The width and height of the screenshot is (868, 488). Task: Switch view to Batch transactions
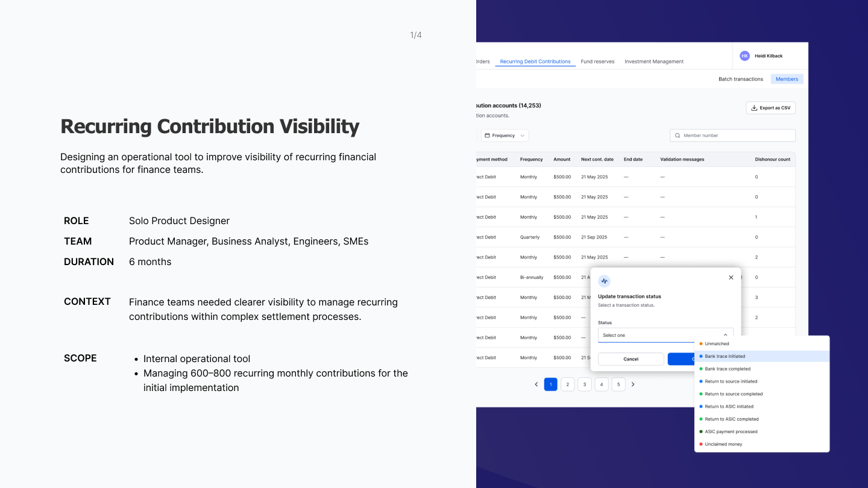[741, 79]
